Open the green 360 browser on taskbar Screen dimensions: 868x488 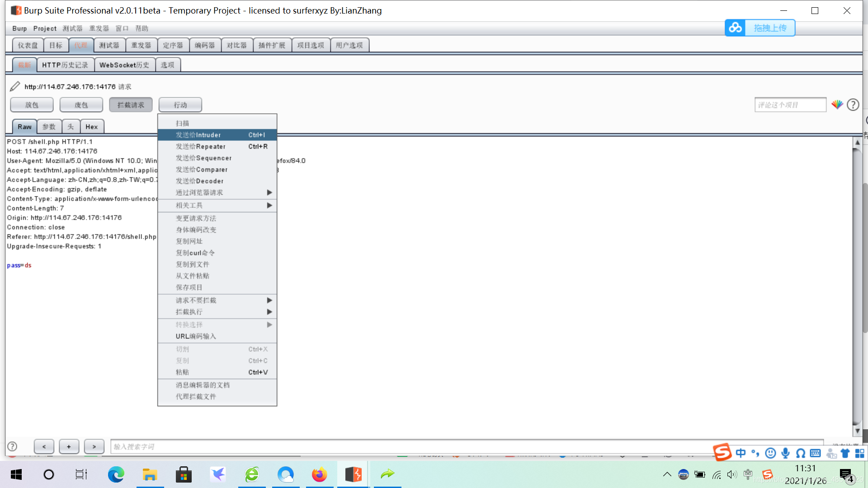pos(252,474)
